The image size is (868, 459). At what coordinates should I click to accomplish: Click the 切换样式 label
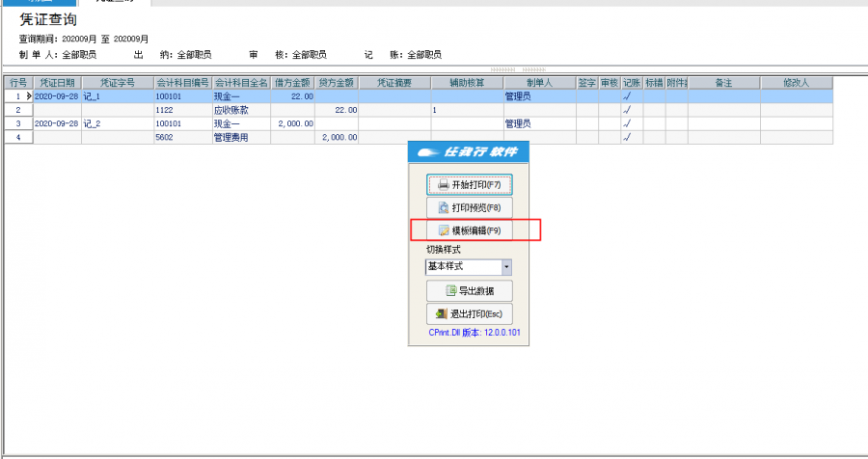coord(444,250)
